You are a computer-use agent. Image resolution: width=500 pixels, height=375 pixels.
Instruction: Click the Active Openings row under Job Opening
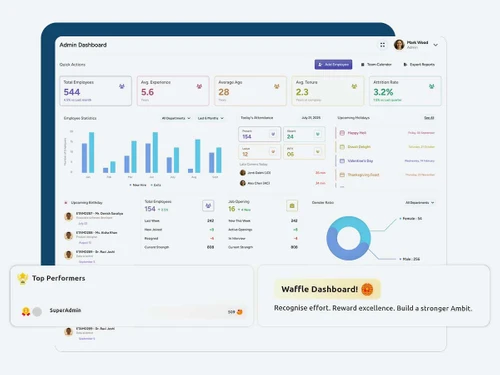(263, 230)
